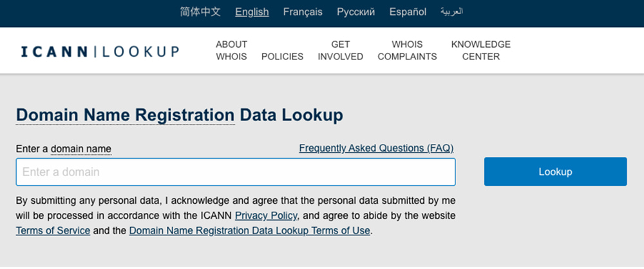This screenshot has height=269, width=644.
Task: Switch language to Simplified Chinese
Action: (200, 12)
